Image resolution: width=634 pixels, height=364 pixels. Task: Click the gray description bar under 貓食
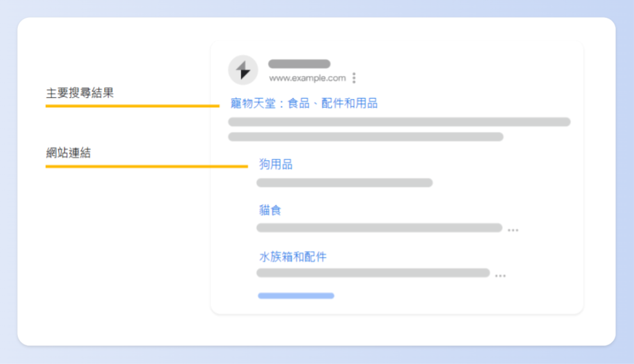click(379, 228)
